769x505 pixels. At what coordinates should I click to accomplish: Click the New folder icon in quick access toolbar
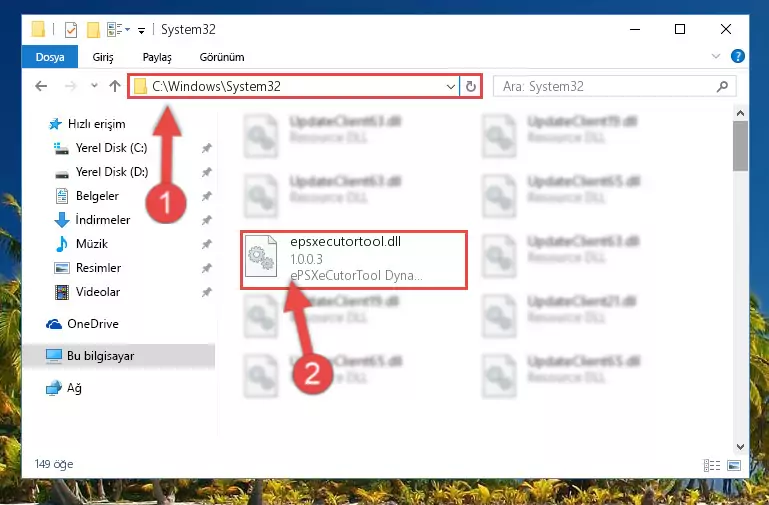(x=93, y=30)
